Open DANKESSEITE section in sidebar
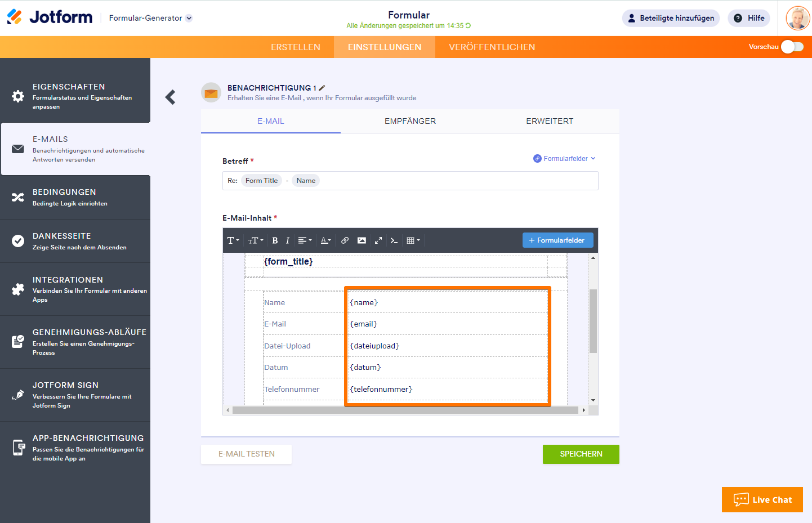Image resolution: width=812 pixels, height=523 pixels. (75, 242)
